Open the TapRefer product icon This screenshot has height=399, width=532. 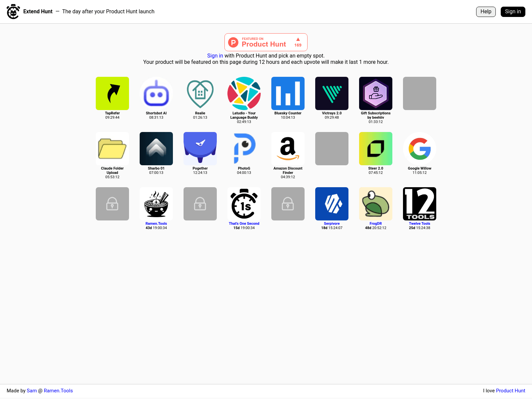pos(112,93)
